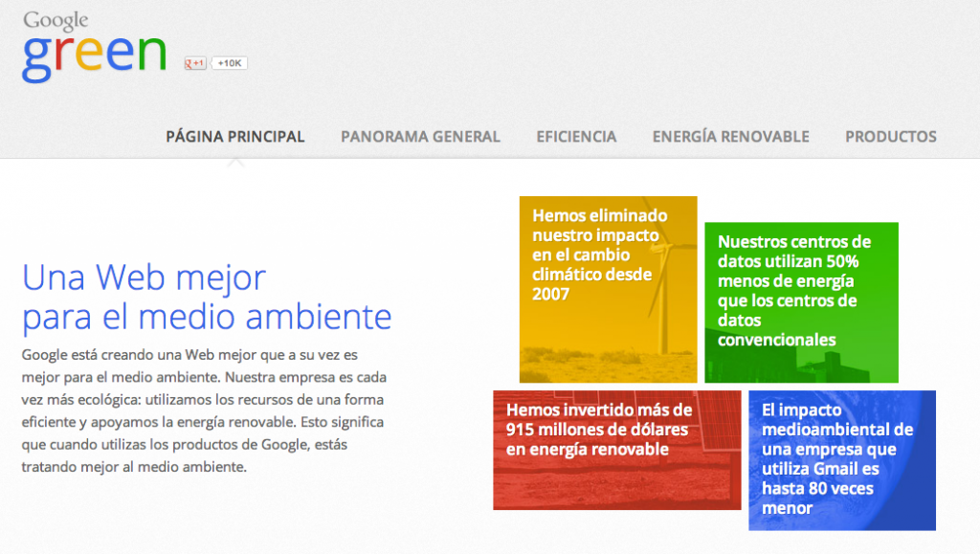Viewport: 980px width, 554px height.
Task: Open yellow tile about climate impact since 2007
Action: (608, 289)
